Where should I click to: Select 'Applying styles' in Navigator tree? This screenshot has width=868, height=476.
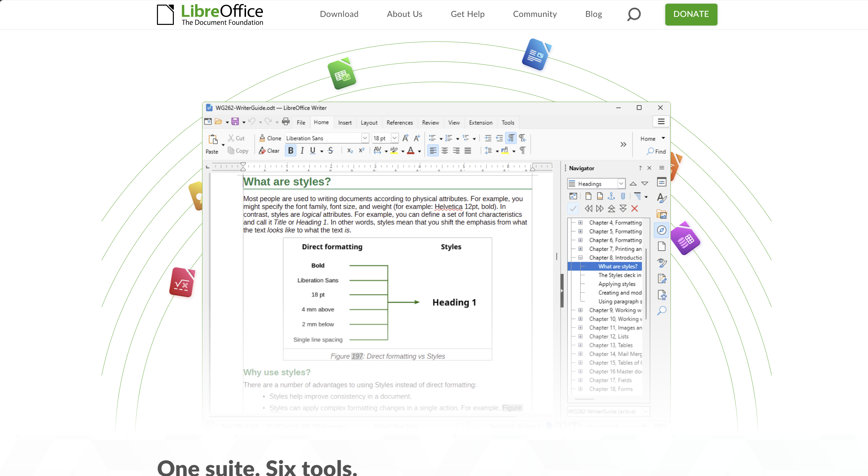[617, 284]
